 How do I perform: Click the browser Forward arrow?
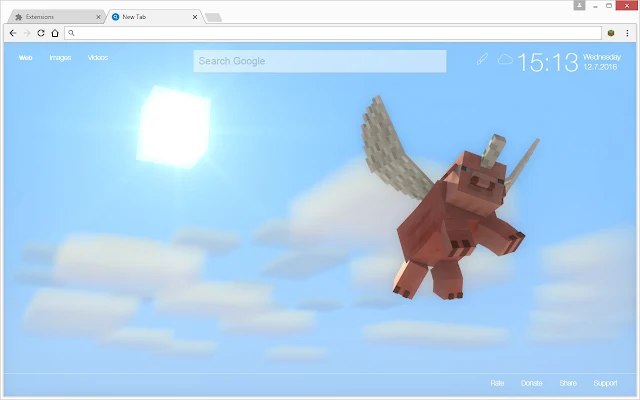point(27,33)
